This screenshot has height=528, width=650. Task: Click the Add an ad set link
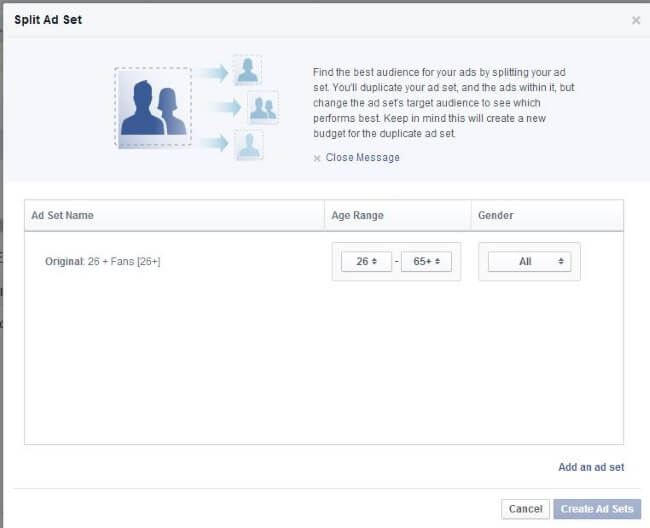591,467
